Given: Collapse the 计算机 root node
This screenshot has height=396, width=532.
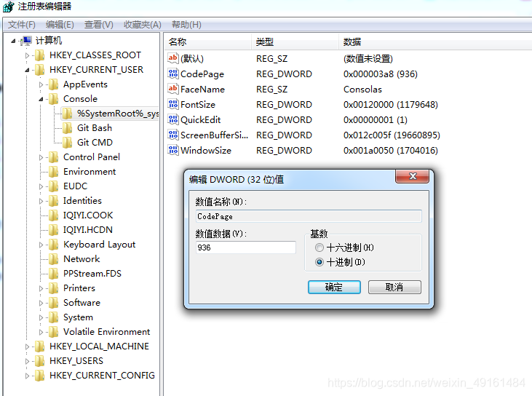Looking at the screenshot, I should pyautogui.click(x=13, y=41).
